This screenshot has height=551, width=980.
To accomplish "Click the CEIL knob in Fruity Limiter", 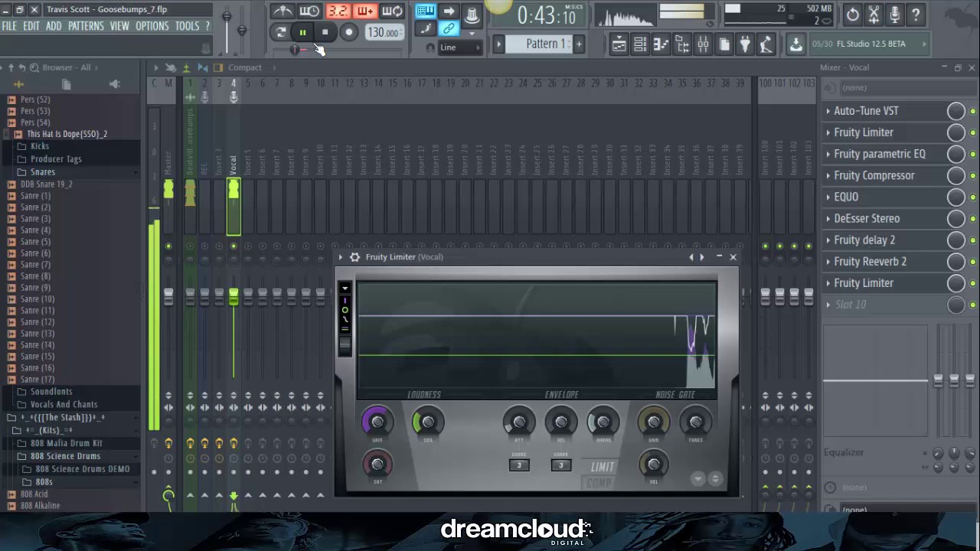I will click(x=428, y=422).
